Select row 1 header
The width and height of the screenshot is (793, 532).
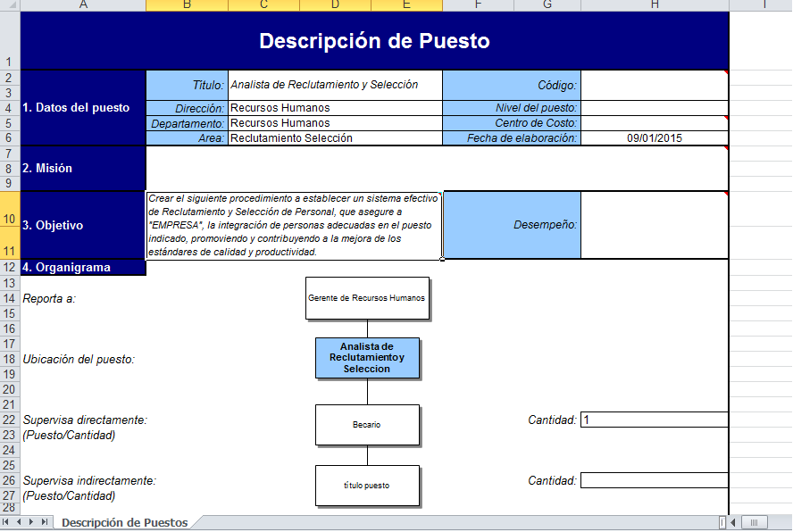tap(10, 40)
